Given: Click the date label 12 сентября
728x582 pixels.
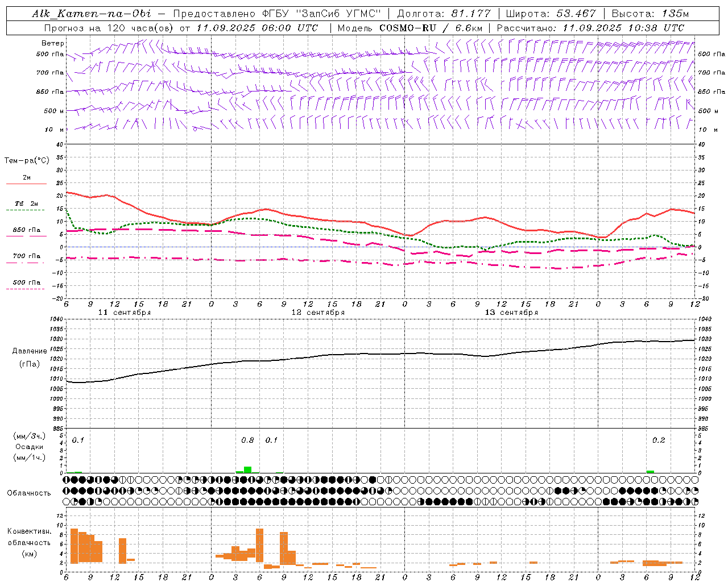Looking at the screenshot, I should coord(318,313).
